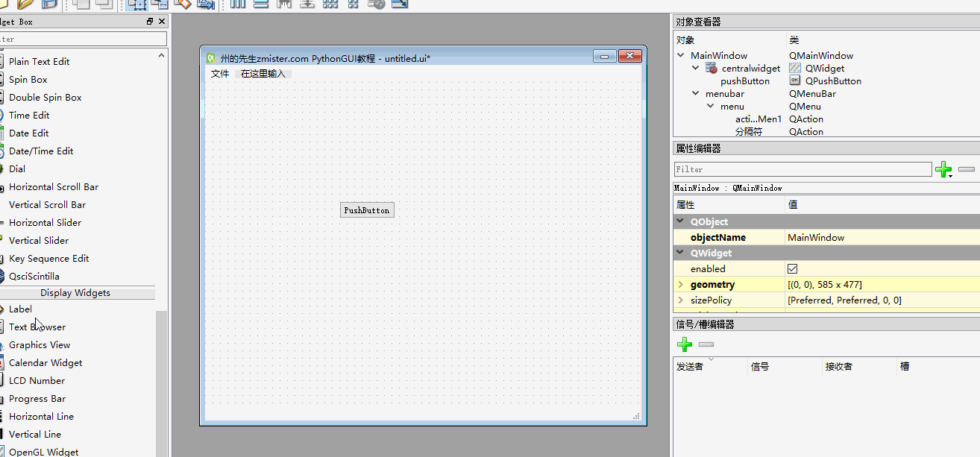
Task: Apply Lay Out Vertically to widgets
Action: pyautogui.click(x=261, y=4)
